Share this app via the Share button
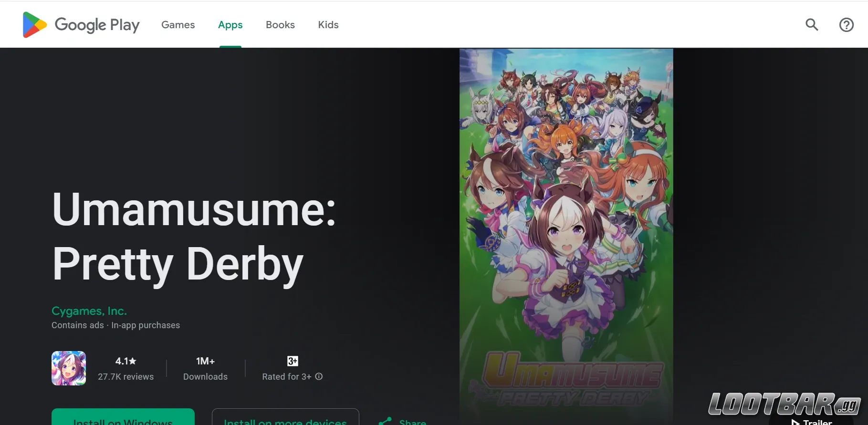This screenshot has height=425, width=868. click(402, 421)
